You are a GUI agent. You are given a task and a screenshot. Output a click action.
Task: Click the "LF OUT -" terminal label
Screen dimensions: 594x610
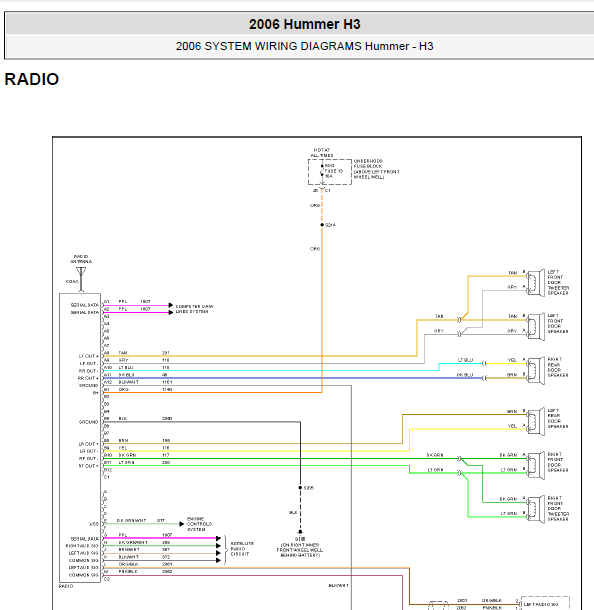tap(89, 363)
